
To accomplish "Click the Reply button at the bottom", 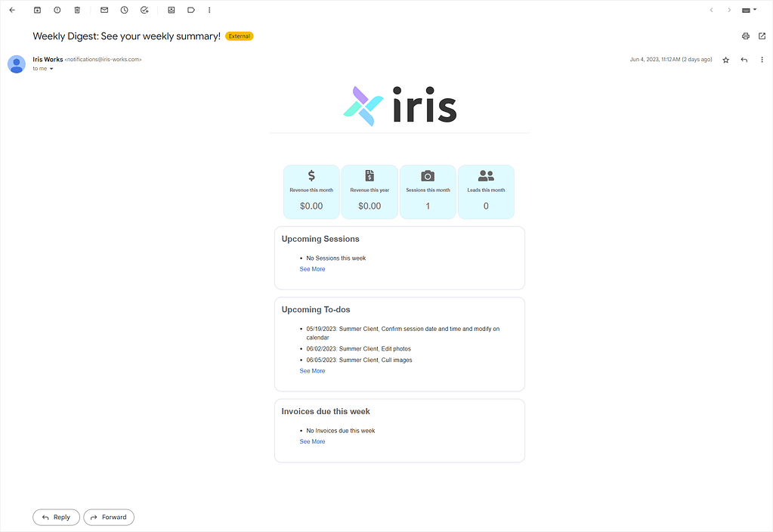I will click(56, 517).
